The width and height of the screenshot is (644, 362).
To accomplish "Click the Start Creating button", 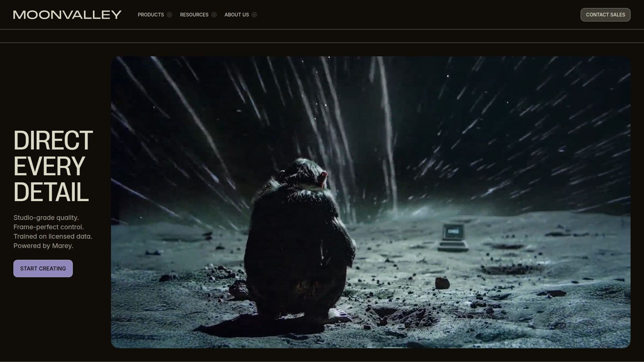I will [43, 268].
